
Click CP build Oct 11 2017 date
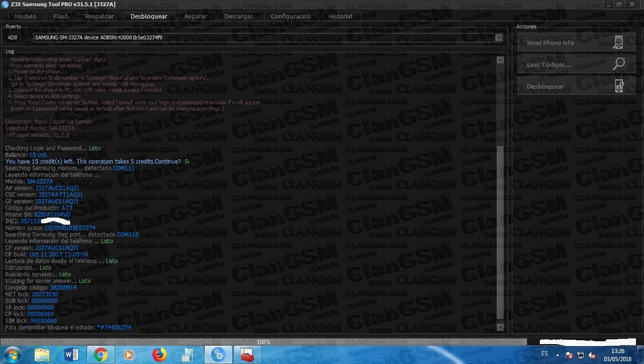[x=59, y=255]
